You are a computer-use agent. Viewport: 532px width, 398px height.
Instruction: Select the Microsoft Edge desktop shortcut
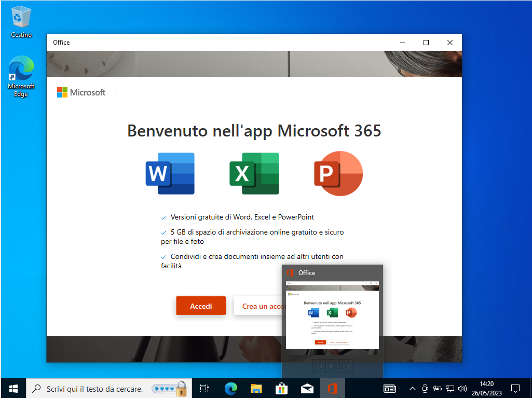coord(21,77)
